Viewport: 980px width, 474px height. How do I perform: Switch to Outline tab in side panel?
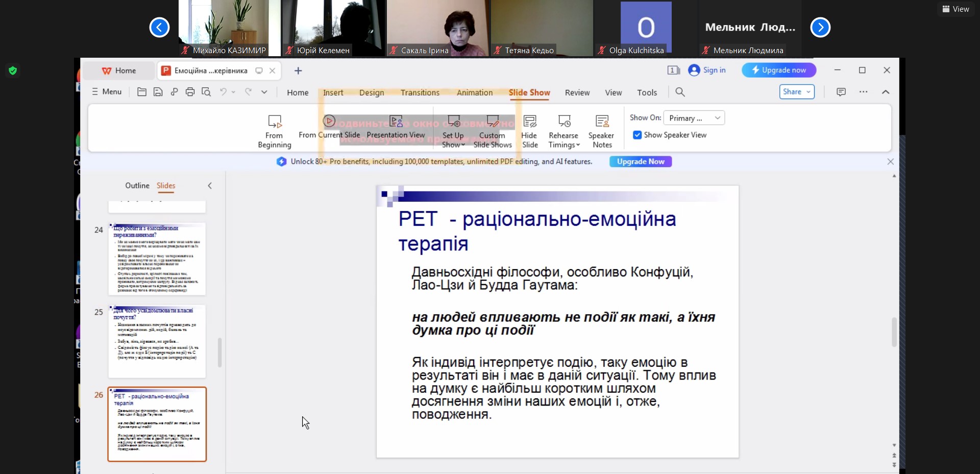click(137, 186)
